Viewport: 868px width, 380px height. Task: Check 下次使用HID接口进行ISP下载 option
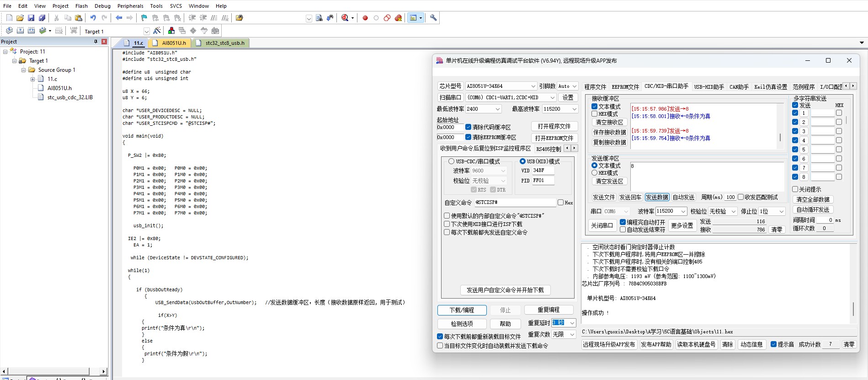pos(447,224)
